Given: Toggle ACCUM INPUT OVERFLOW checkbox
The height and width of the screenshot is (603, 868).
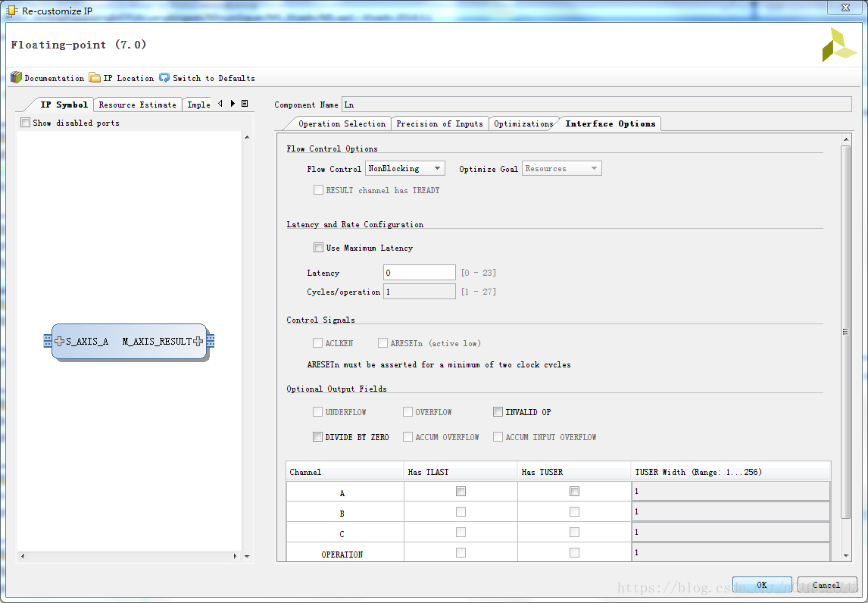Looking at the screenshot, I should [498, 437].
